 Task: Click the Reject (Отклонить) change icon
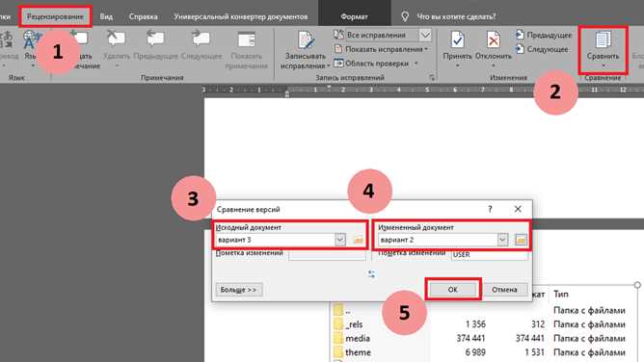click(494, 40)
